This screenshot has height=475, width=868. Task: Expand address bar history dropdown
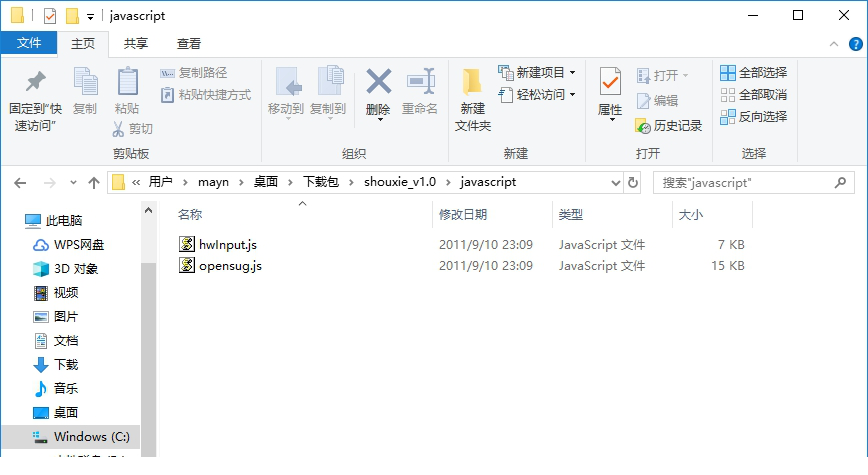615,183
